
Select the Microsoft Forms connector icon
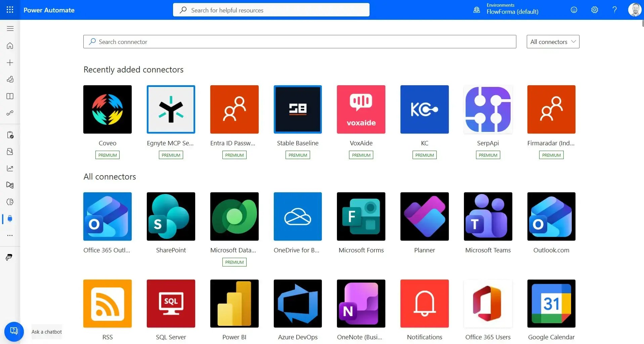pyautogui.click(x=361, y=216)
